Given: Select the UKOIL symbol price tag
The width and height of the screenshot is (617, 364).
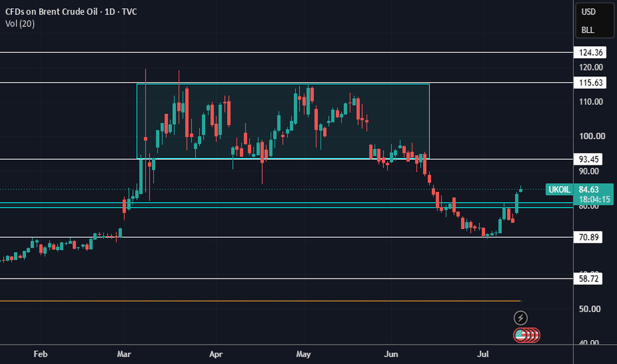Looking at the screenshot, I should coord(559,190).
